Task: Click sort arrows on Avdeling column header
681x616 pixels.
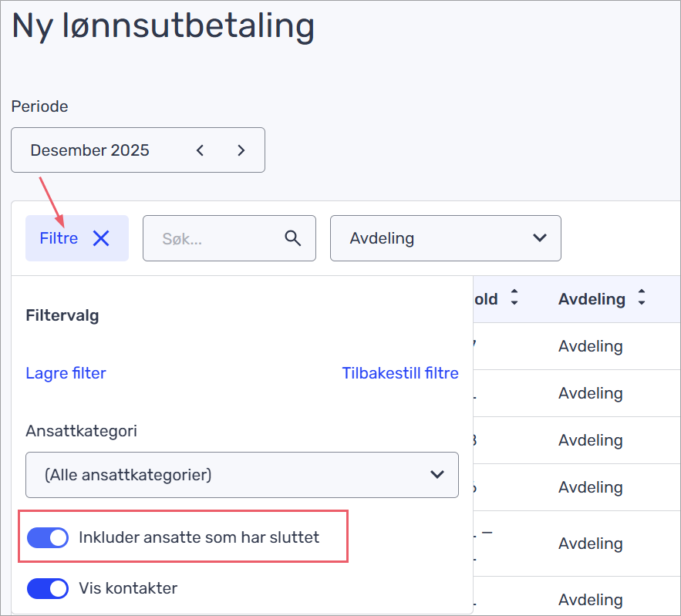Action: tap(642, 298)
